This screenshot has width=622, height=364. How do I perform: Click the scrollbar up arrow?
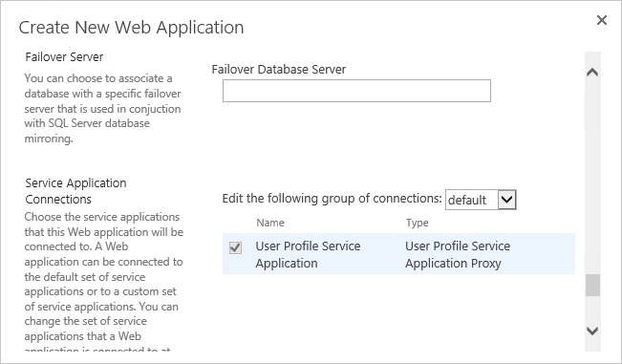592,73
